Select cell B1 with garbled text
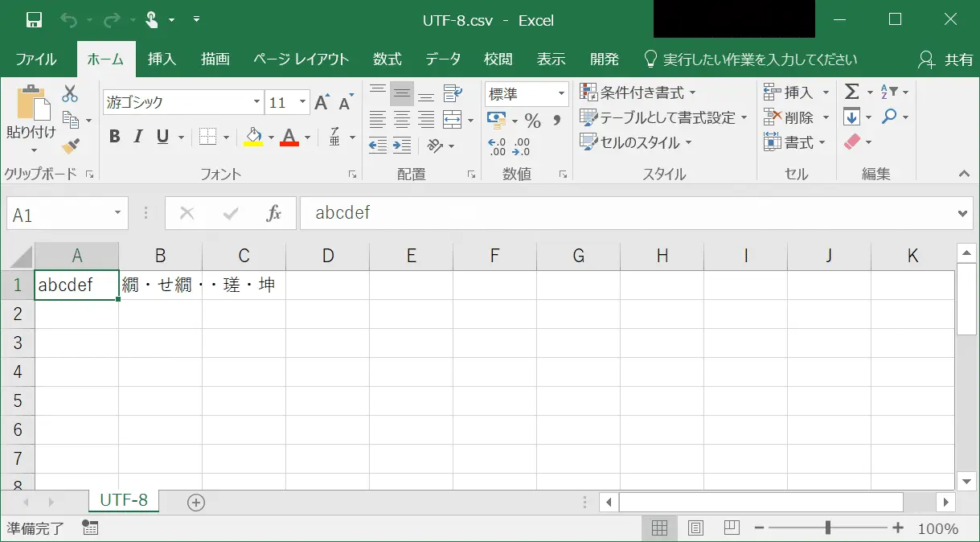Viewport: 980px width, 542px height. point(160,285)
